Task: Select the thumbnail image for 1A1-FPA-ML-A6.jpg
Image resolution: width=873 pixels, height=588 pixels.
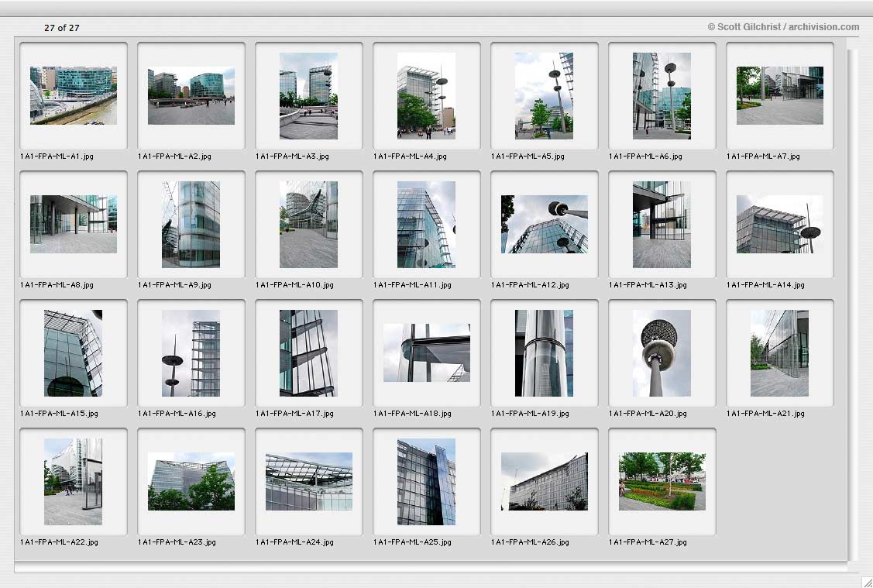Action: click(x=662, y=96)
